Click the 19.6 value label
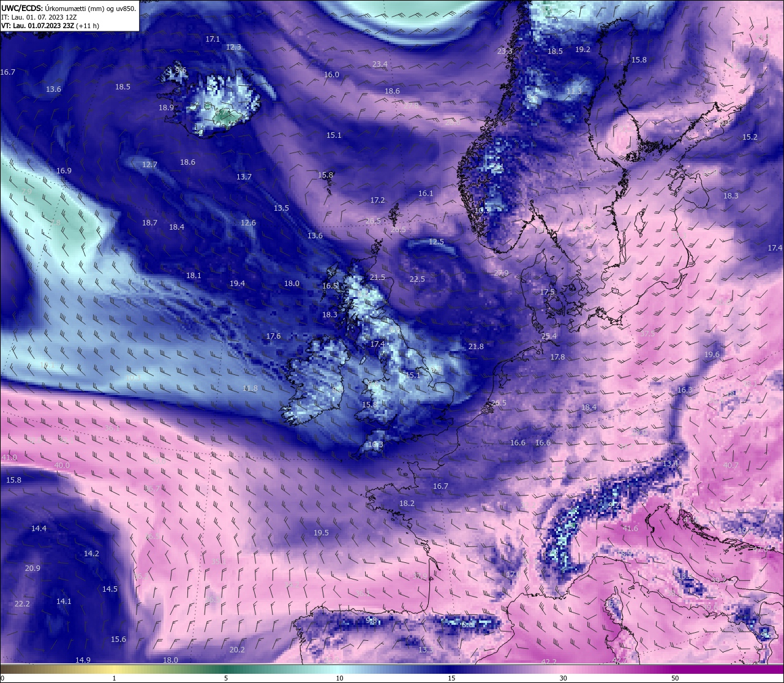784x683 pixels. [712, 355]
